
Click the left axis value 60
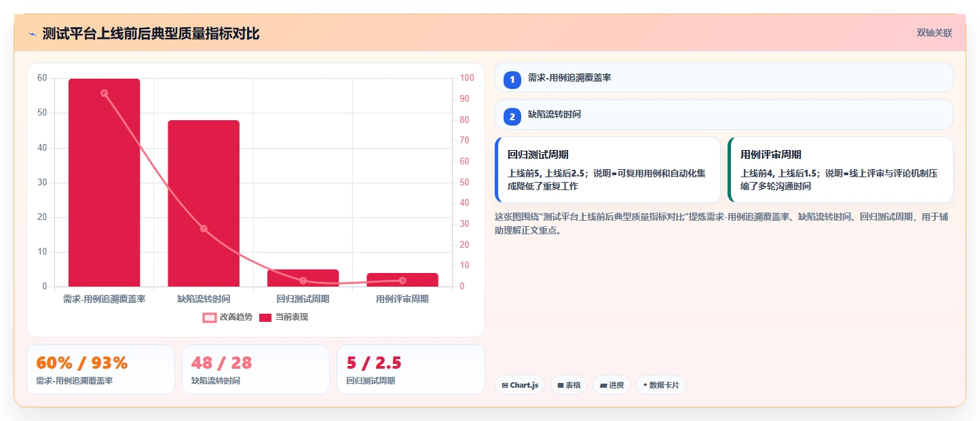[42, 78]
